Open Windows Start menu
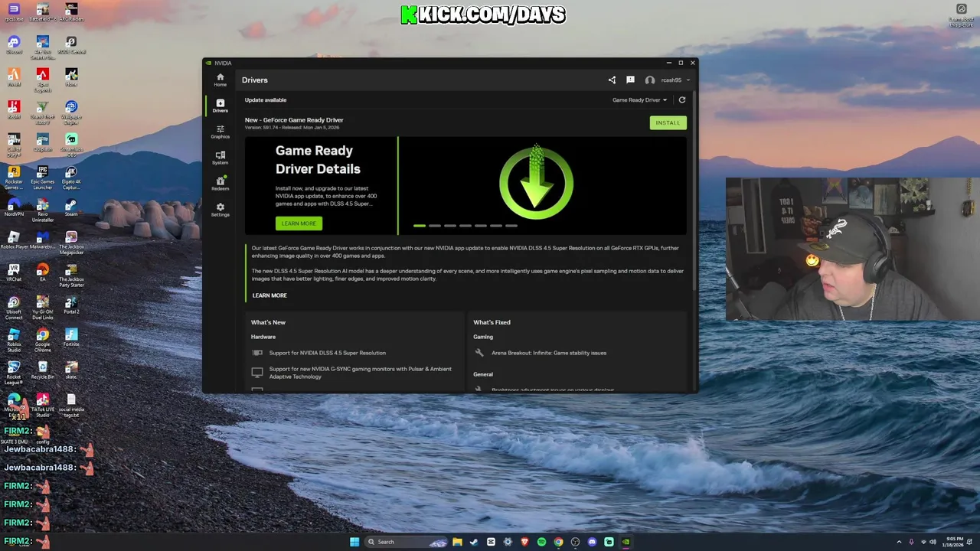The height and width of the screenshot is (551, 980). (x=354, y=542)
